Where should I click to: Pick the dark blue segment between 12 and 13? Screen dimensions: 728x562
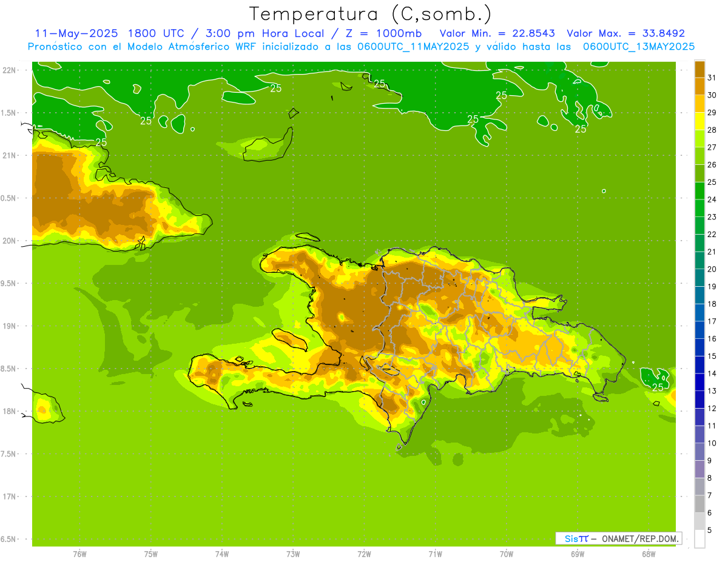coord(699,400)
